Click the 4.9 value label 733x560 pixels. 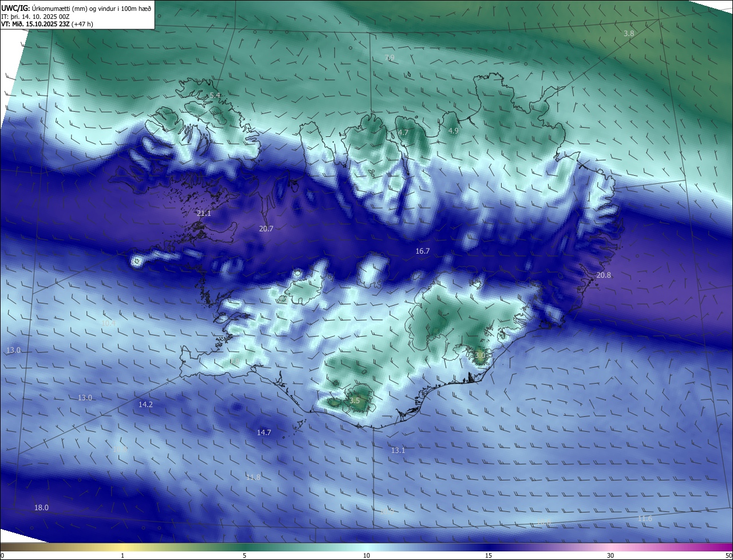pyautogui.click(x=454, y=131)
